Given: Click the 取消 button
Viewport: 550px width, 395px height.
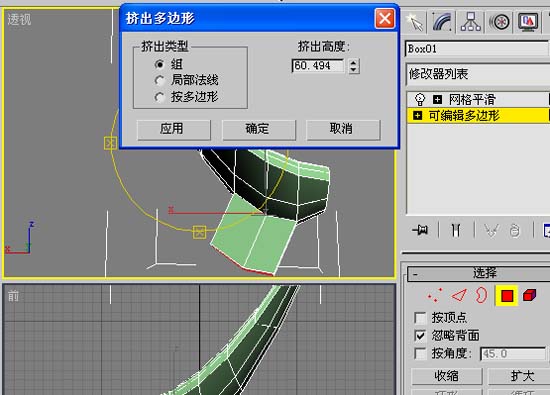Looking at the screenshot, I should pyautogui.click(x=343, y=129).
